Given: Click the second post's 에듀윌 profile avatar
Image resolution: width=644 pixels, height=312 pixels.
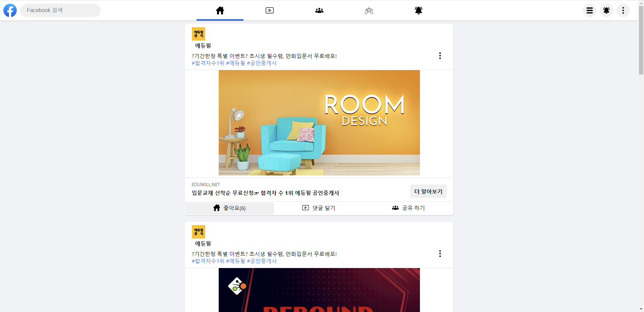Looking at the screenshot, I should pyautogui.click(x=199, y=232).
